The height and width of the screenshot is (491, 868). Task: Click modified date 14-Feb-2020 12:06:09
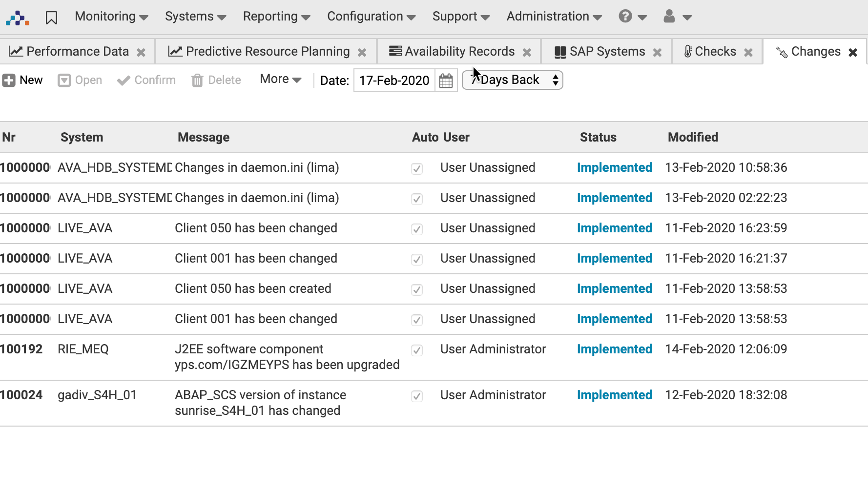pyautogui.click(x=726, y=349)
